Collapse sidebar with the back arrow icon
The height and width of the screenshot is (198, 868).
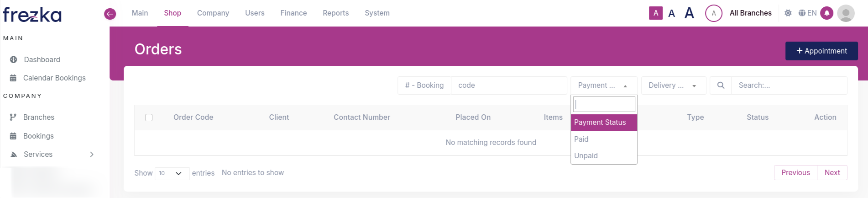[110, 14]
